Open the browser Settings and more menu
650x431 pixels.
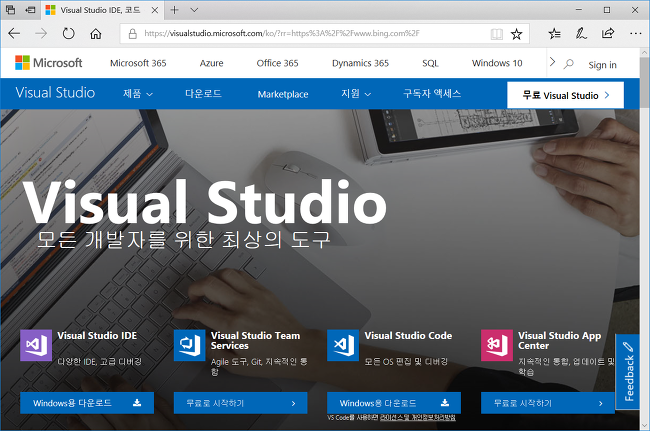pos(635,34)
